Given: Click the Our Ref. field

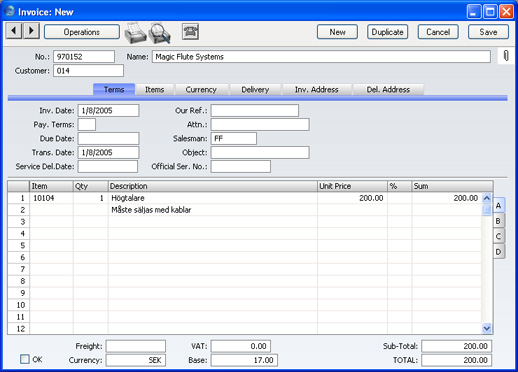Looking at the screenshot, I should pos(255,110).
